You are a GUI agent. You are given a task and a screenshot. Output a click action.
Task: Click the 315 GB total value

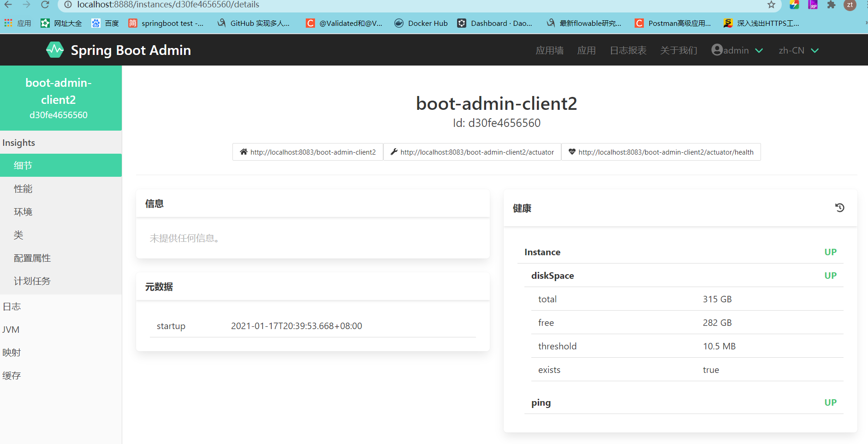point(717,299)
